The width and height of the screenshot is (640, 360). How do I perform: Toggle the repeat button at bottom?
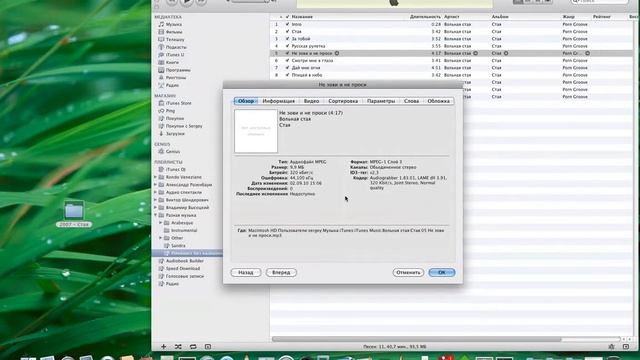click(x=193, y=347)
